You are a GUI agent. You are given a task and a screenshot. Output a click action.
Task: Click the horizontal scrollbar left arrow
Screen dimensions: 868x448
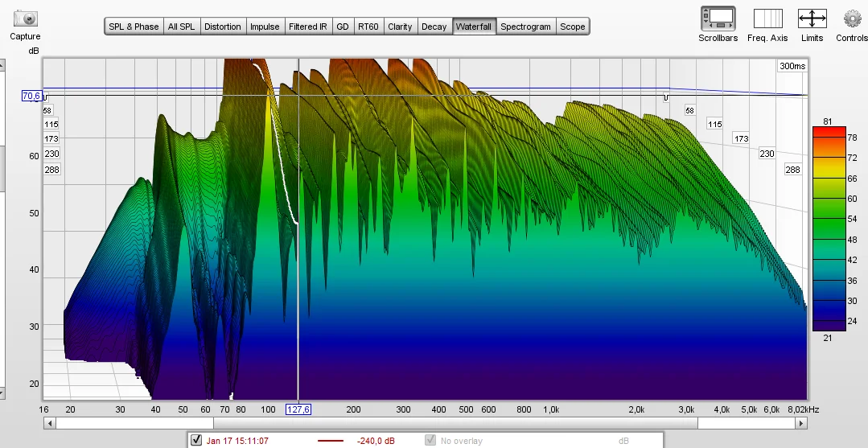coord(50,424)
